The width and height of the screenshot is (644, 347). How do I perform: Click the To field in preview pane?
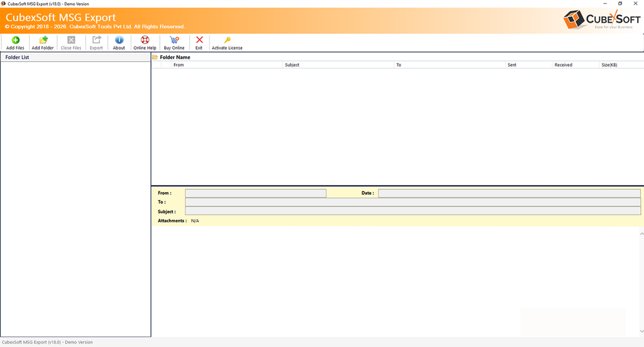point(413,202)
